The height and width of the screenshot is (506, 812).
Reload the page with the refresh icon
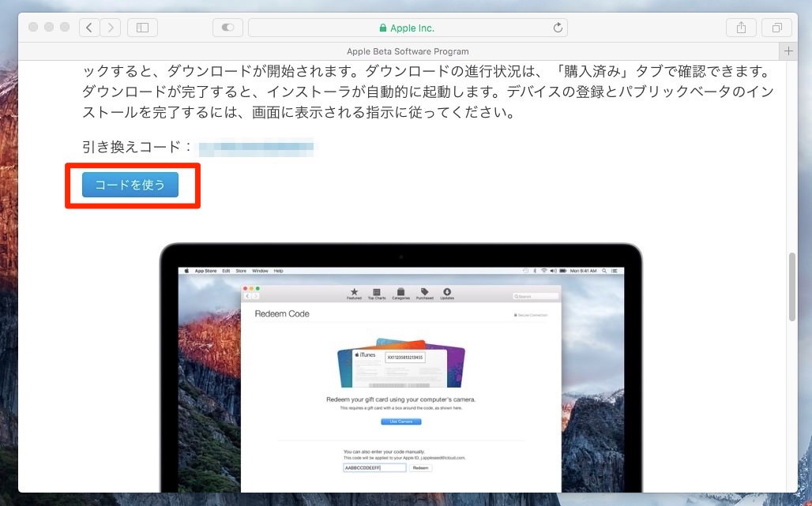pyautogui.click(x=558, y=28)
